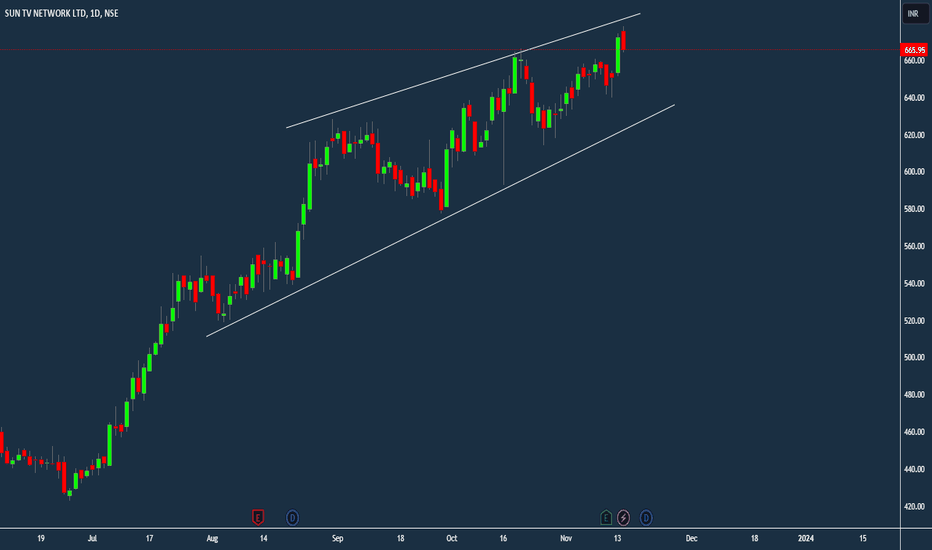Screen dimensions: 932x550
Task: Click the Sep label on time axis
Action: tap(338, 538)
